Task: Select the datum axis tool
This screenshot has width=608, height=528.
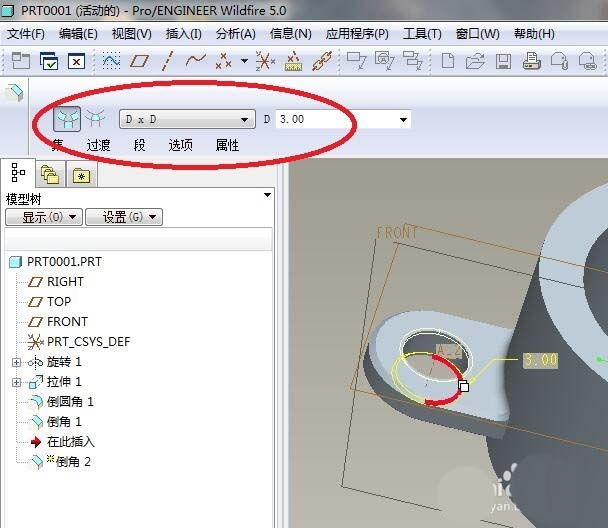Action: (x=167, y=61)
